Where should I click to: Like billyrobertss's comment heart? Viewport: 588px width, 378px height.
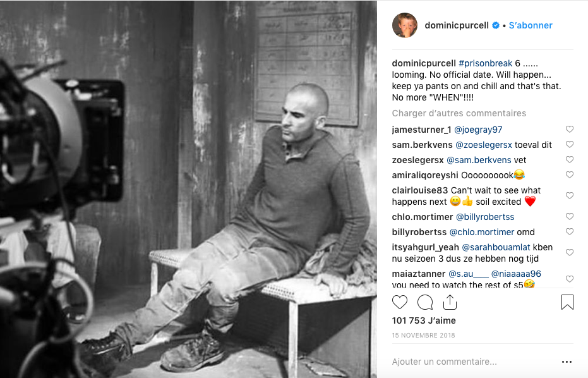[569, 231]
